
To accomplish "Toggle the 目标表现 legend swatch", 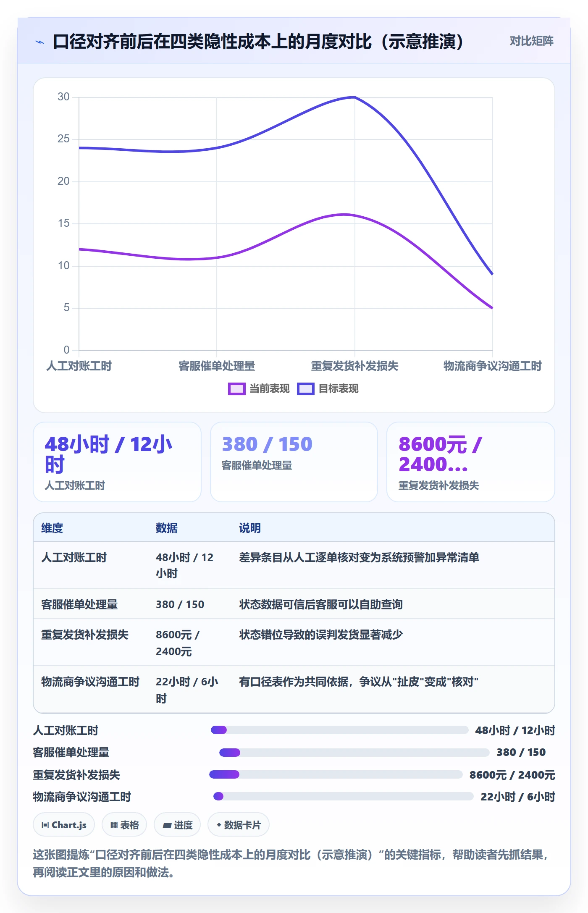I will pyautogui.click(x=305, y=389).
